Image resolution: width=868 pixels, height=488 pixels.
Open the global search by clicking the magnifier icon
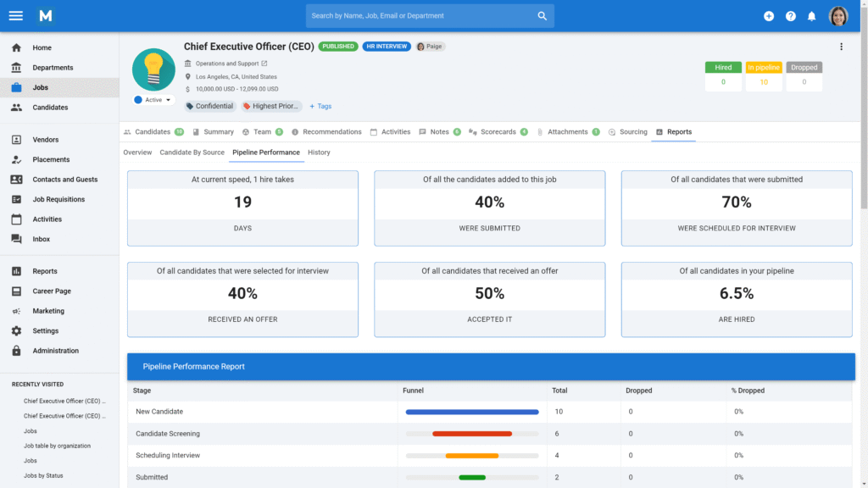pos(542,15)
